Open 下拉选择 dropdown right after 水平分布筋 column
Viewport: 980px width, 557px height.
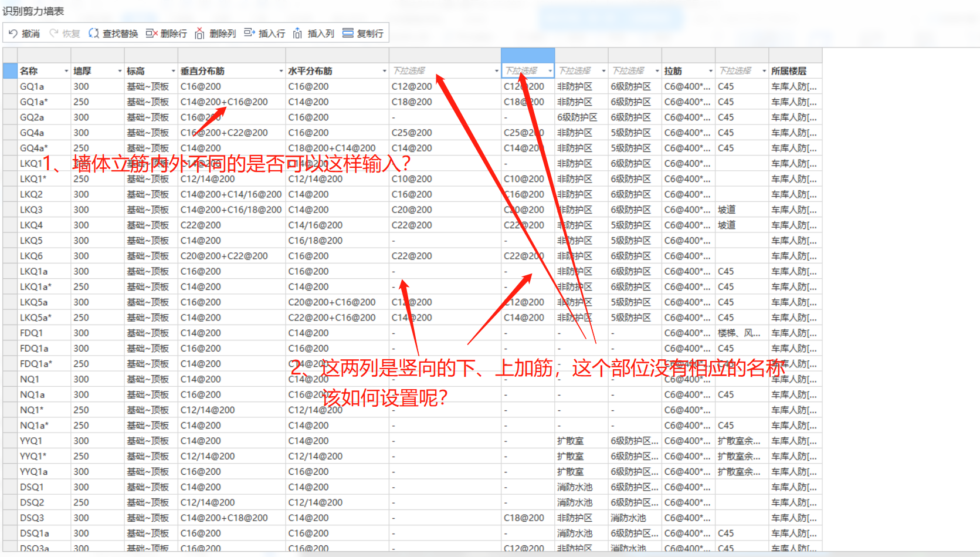point(496,71)
